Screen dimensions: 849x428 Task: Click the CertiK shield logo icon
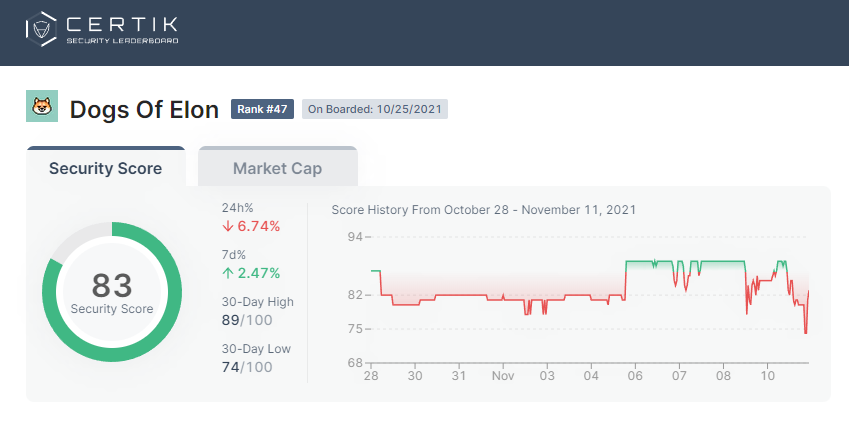coord(41,29)
